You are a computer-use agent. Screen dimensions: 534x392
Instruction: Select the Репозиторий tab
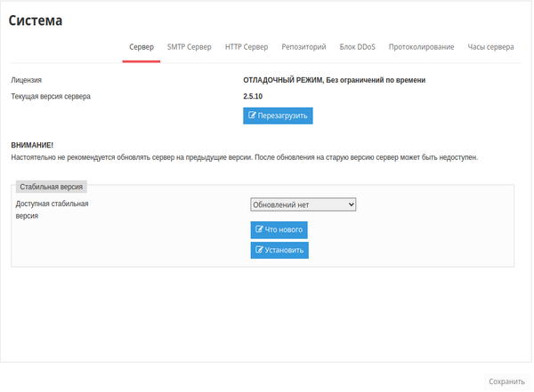click(303, 47)
